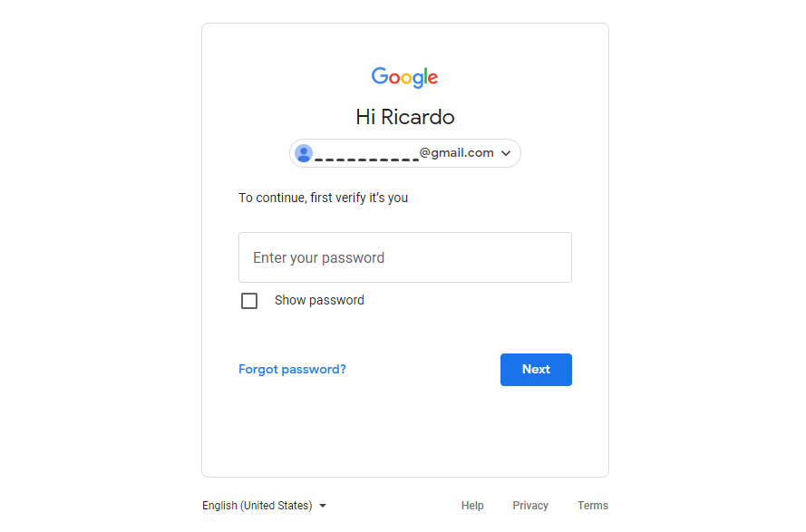
Task: Click the hidden username dashes in account chip
Action: pyautogui.click(x=366, y=159)
